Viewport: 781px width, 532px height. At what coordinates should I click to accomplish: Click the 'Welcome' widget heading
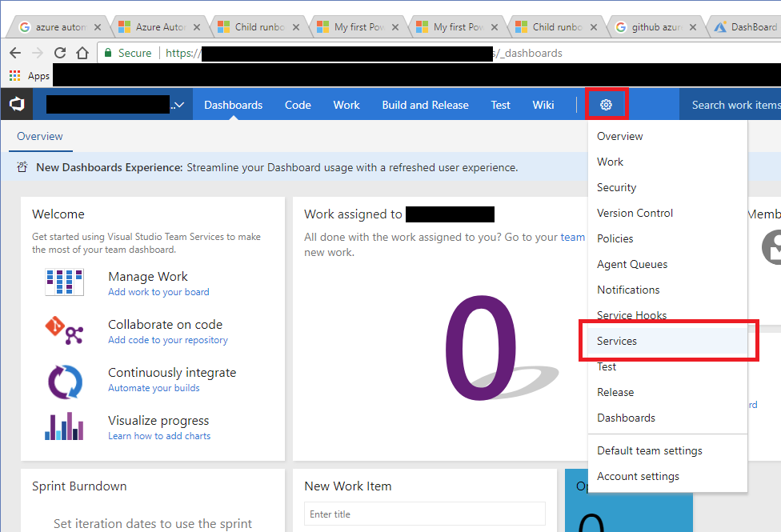[58, 214]
